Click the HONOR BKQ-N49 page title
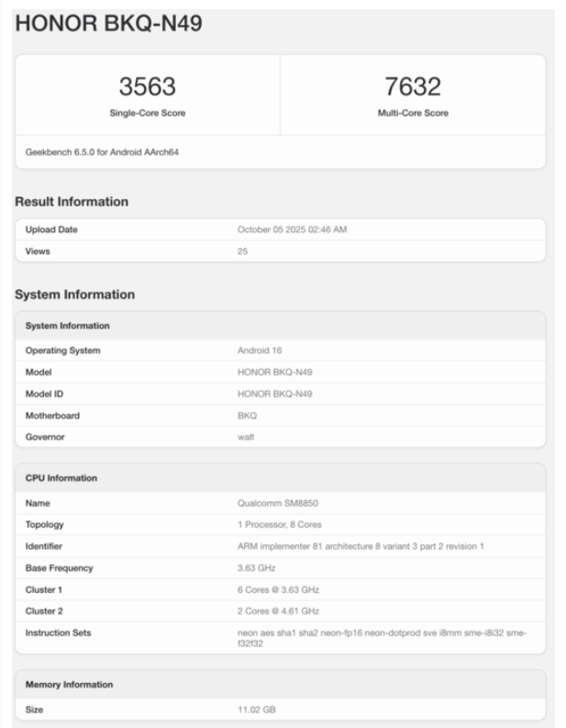Screen dimensions: 566x728 [108, 23]
